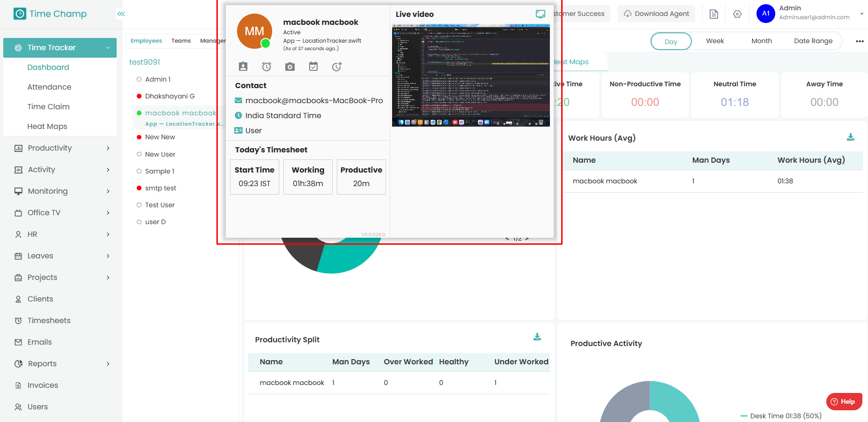Click the orange MM profile avatar

point(255,31)
